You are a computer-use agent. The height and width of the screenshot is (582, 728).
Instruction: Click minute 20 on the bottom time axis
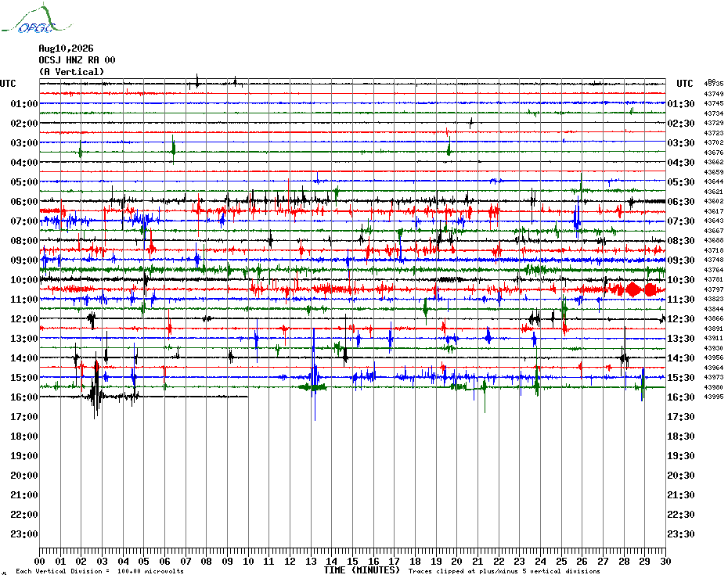click(x=457, y=562)
